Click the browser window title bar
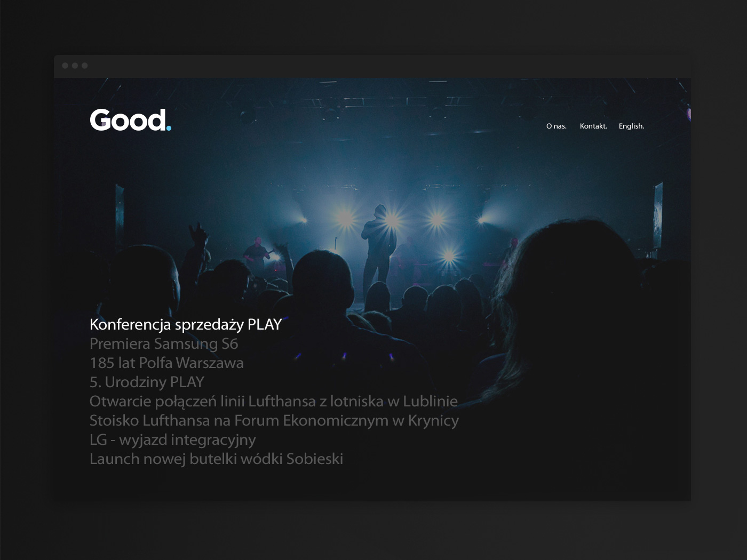Screen dimensions: 747x560 coord(372,66)
